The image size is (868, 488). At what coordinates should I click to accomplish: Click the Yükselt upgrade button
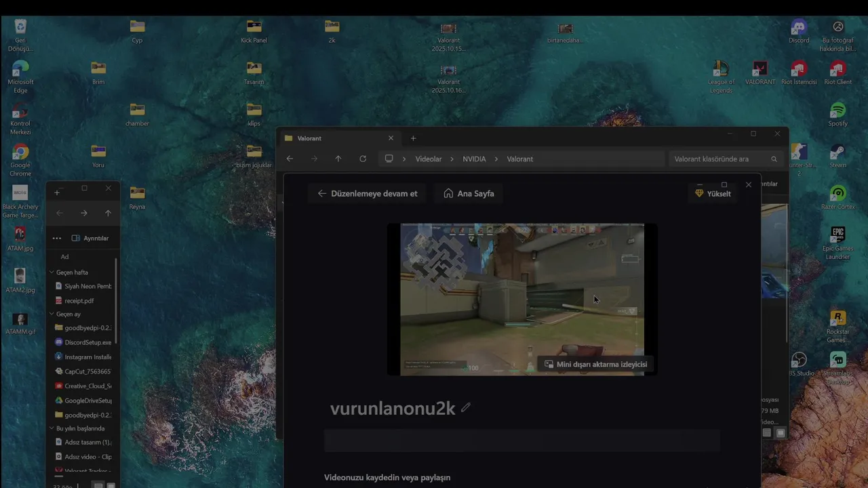[713, 193]
